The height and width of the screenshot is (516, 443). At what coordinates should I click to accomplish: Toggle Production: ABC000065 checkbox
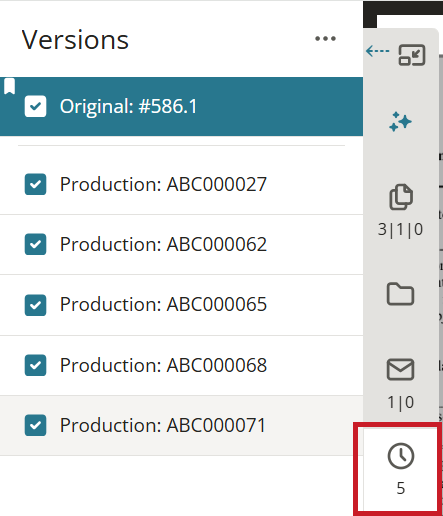(35, 305)
